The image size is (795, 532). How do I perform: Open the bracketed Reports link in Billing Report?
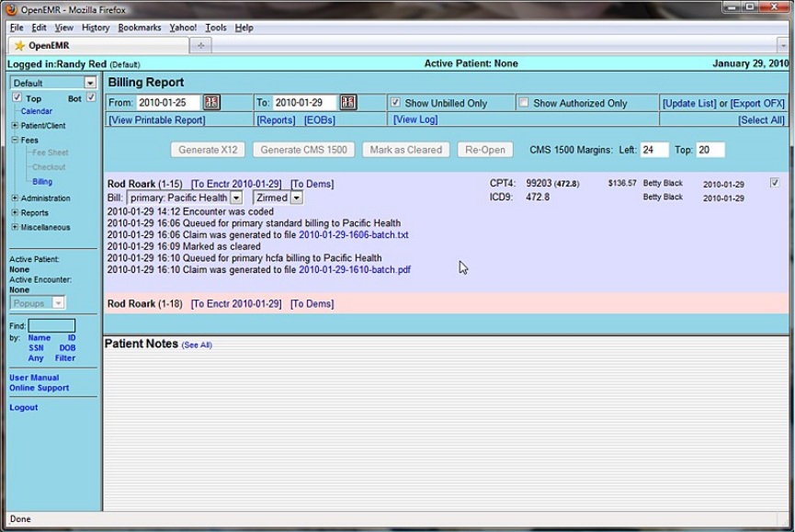pyautogui.click(x=277, y=120)
